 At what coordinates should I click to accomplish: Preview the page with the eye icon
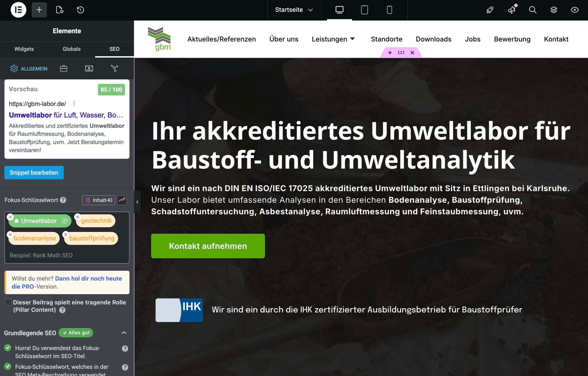(575, 10)
